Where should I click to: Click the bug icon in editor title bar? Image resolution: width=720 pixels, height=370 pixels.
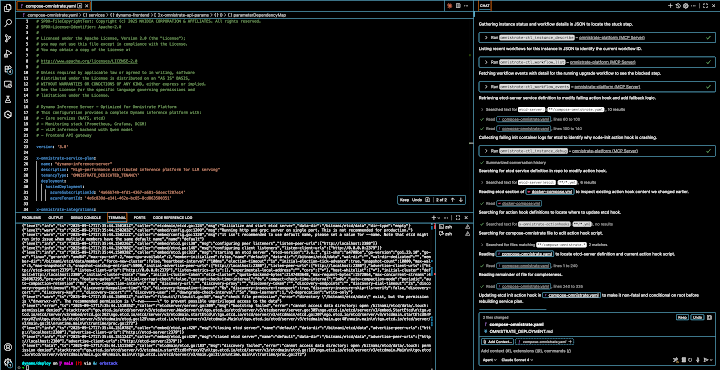pos(450,6)
